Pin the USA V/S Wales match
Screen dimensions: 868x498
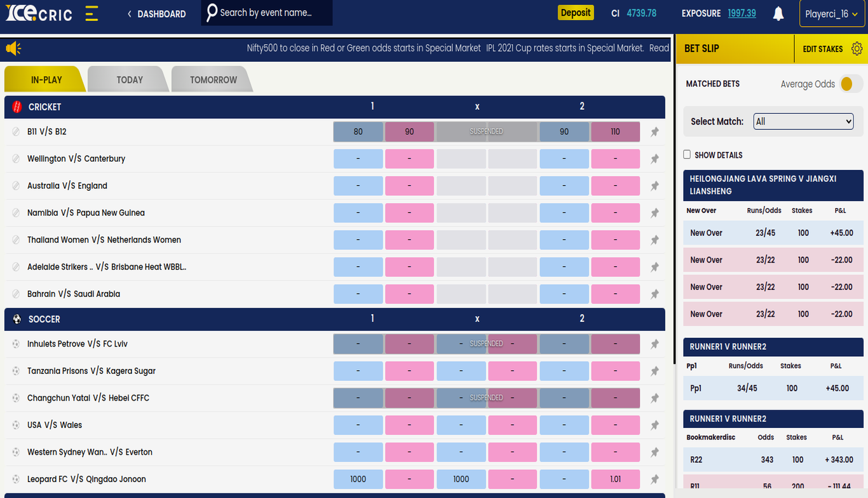tap(654, 425)
